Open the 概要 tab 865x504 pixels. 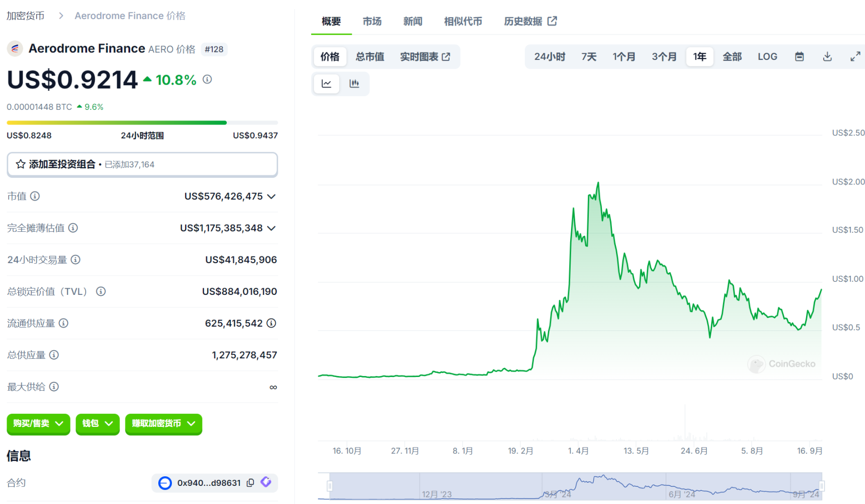click(x=331, y=21)
